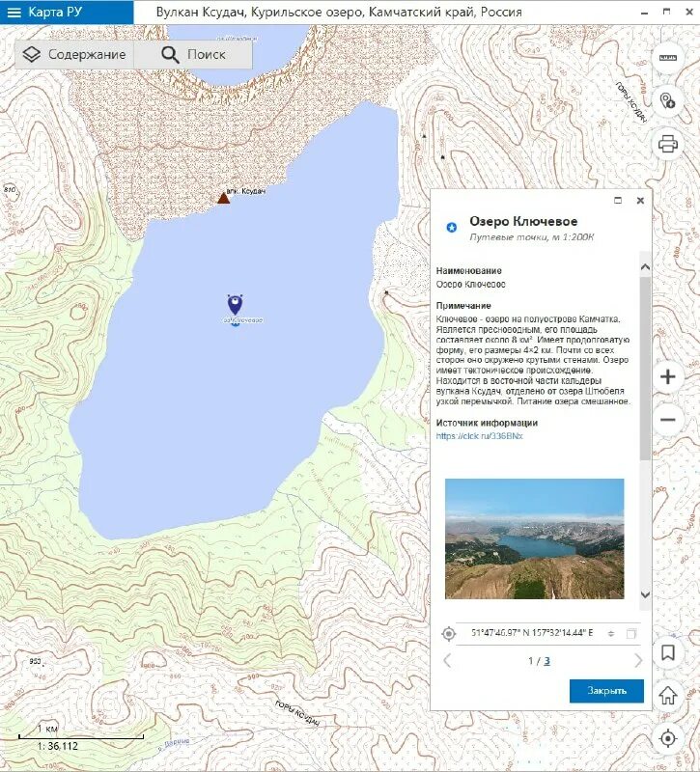The height and width of the screenshot is (772, 700).
Task: Click the star waypoint icon beside Озеро Ключевое title
Action: pyautogui.click(x=451, y=227)
